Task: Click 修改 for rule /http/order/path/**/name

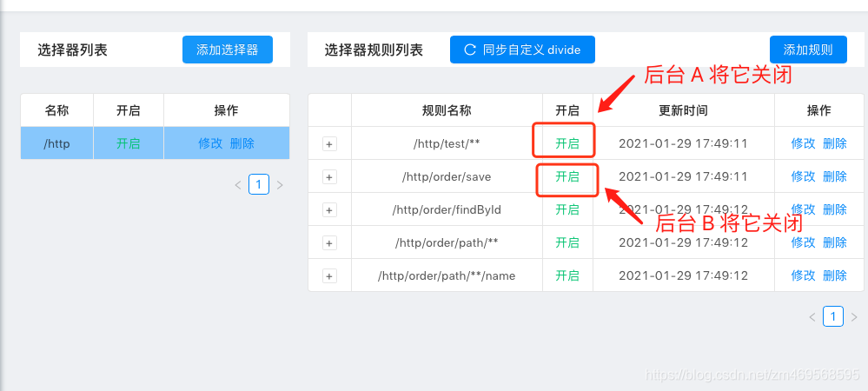Action: pos(803,275)
